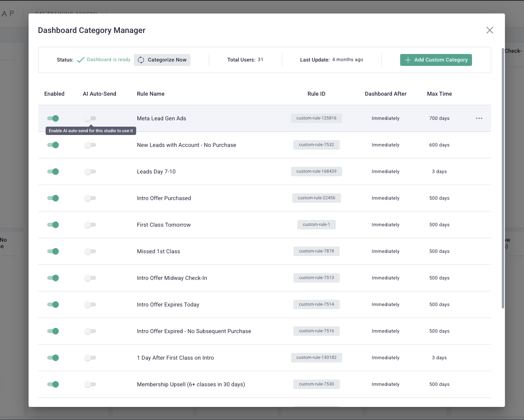Enable AI Auto-Send for Intro Offer Purchased

[x=90, y=198]
